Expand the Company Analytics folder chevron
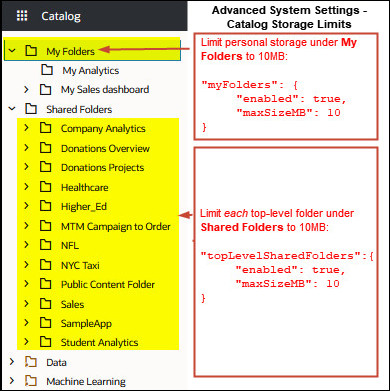 pos(26,128)
